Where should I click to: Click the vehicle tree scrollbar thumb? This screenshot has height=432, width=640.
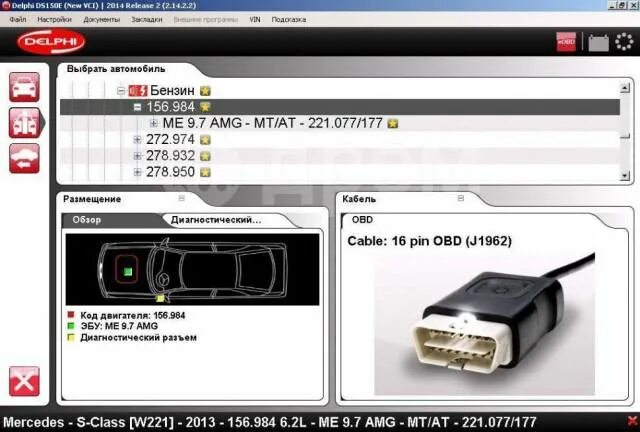click(x=625, y=136)
